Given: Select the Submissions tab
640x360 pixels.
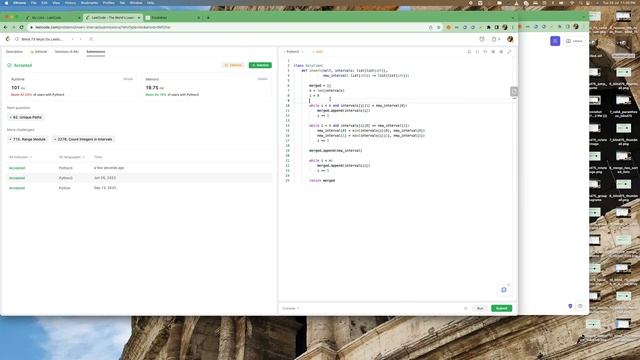Looking at the screenshot, I should pyautogui.click(x=96, y=52).
